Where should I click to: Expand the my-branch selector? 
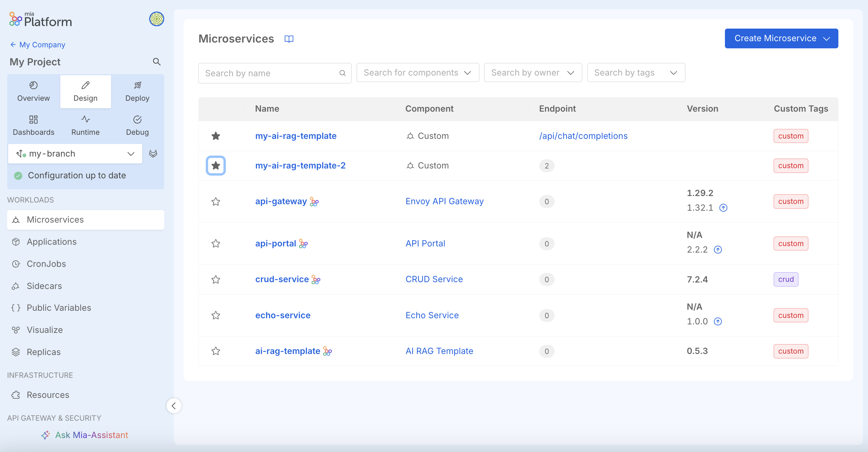(75, 154)
